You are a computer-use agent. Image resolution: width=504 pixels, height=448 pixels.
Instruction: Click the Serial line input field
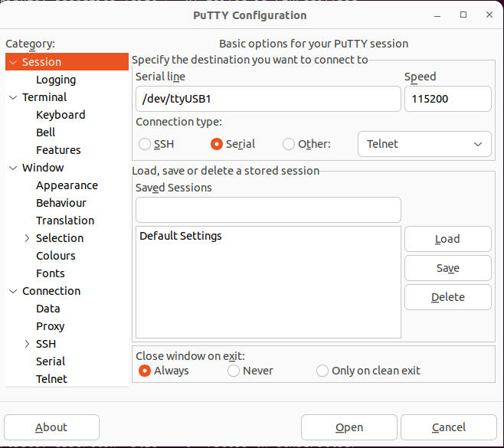coord(267,99)
